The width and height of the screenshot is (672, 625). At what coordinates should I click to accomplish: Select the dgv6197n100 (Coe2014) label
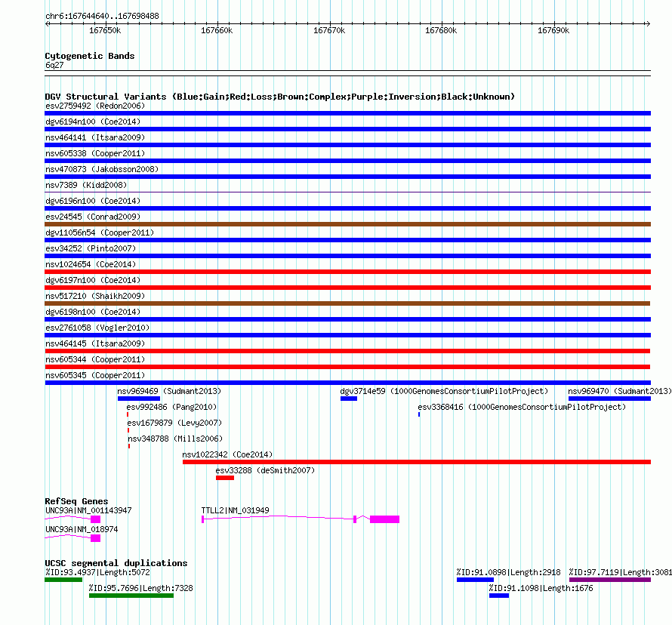click(x=93, y=280)
